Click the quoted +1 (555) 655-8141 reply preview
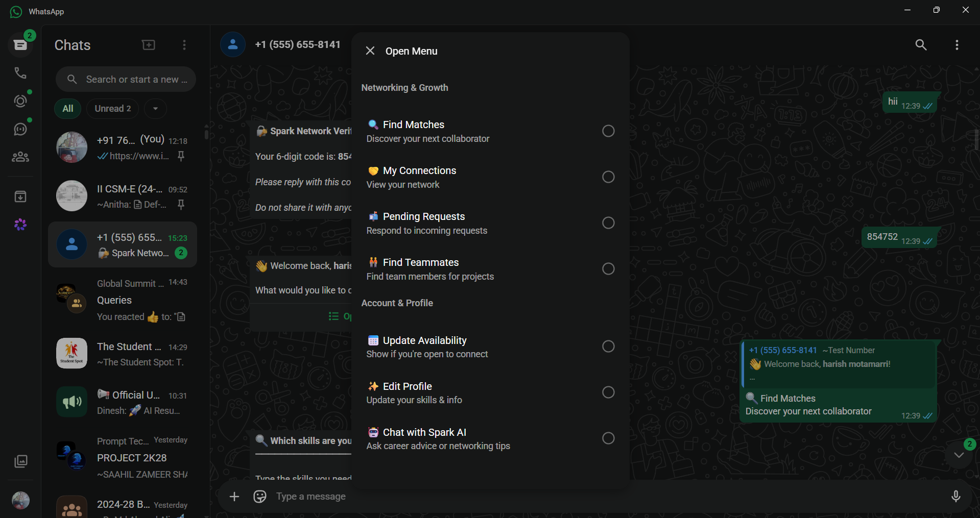This screenshot has height=518, width=980. (x=839, y=364)
